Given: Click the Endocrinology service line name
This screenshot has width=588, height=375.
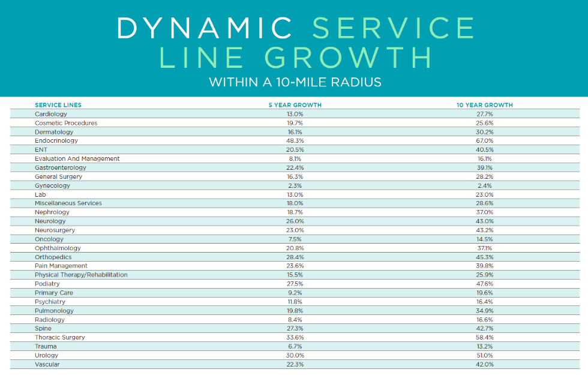Looking at the screenshot, I should coord(56,140).
